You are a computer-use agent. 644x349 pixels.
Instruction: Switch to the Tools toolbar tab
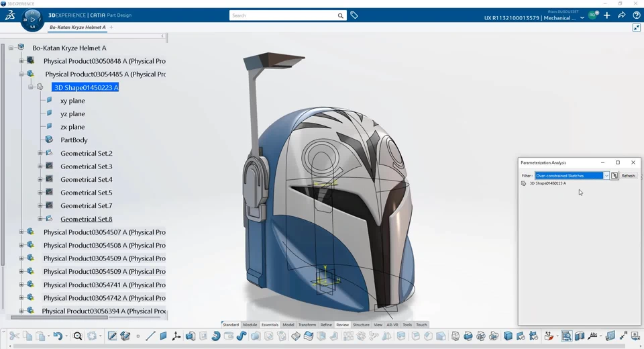pos(407,325)
